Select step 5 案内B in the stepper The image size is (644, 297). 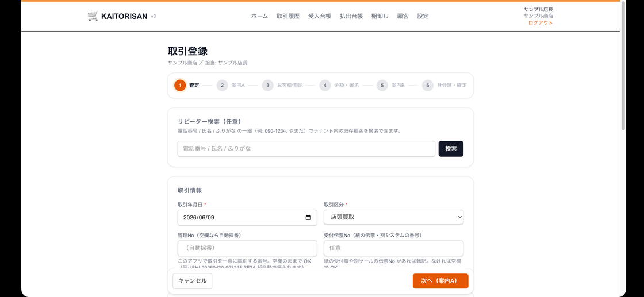[x=390, y=86]
